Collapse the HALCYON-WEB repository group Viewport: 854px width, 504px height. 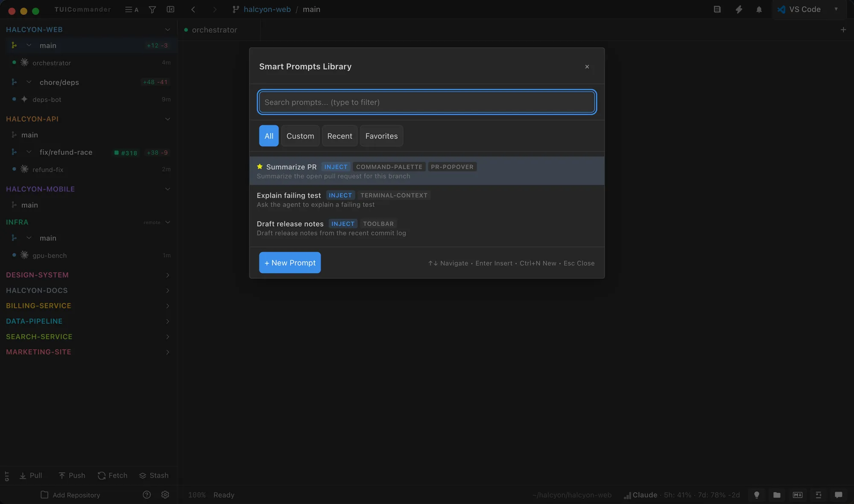[167, 29]
